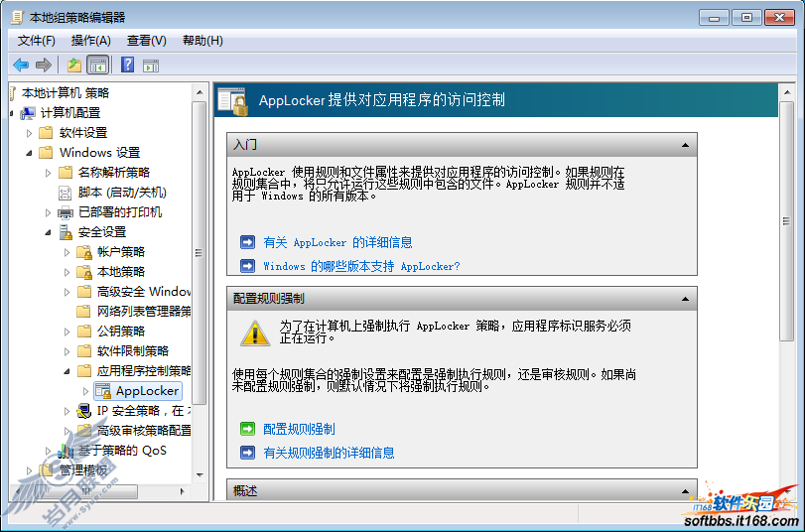Select 管理模板 tree item
This screenshot has height=532, width=805.
pos(83,470)
